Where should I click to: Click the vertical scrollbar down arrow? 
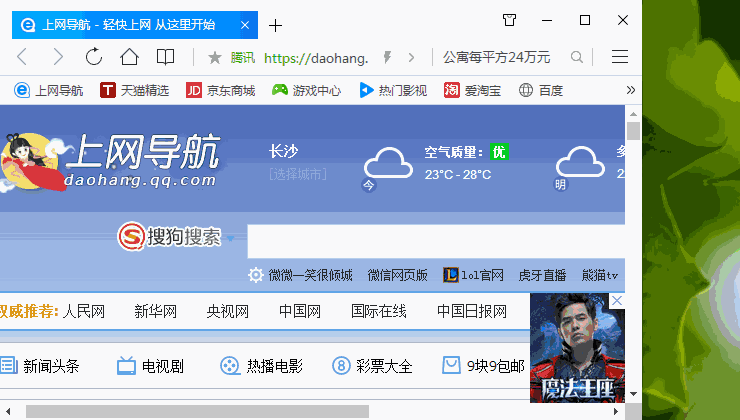point(633,394)
